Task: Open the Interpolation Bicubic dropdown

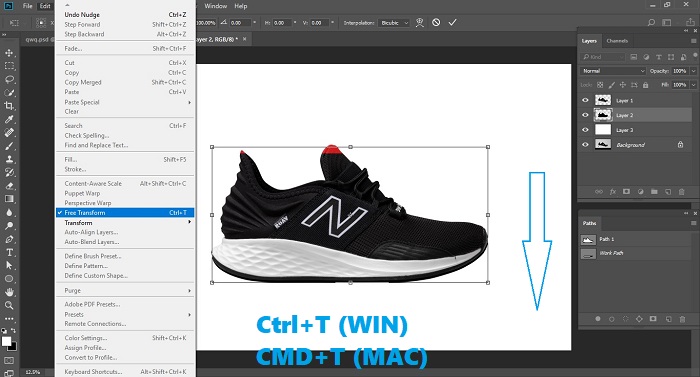Action: [x=394, y=23]
